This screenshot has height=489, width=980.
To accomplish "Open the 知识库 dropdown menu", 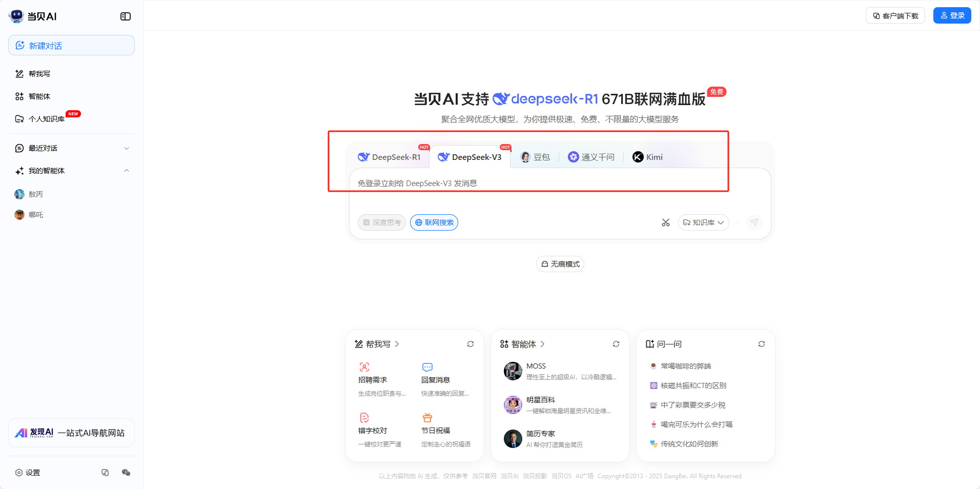I will pyautogui.click(x=703, y=222).
